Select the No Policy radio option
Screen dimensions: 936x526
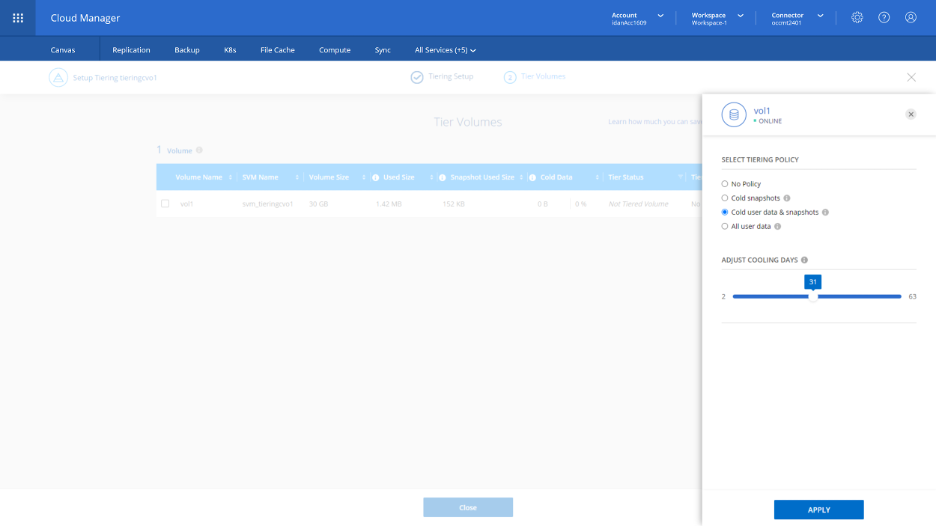(x=725, y=184)
